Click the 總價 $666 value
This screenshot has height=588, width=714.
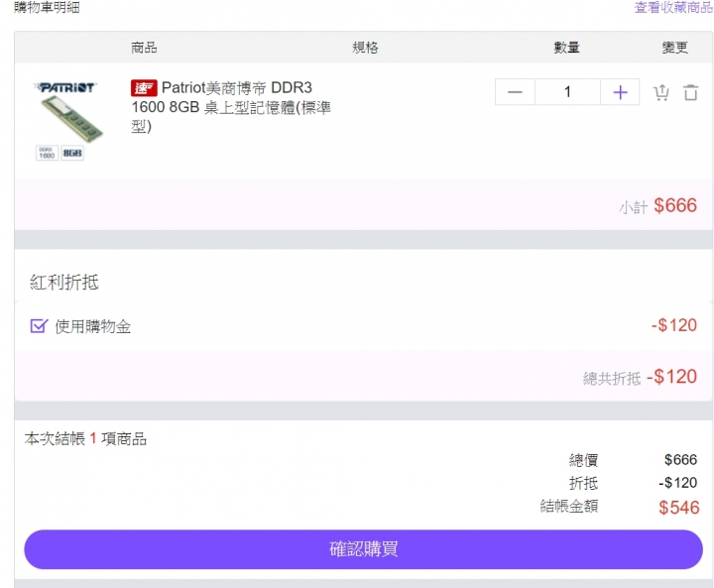click(x=680, y=459)
